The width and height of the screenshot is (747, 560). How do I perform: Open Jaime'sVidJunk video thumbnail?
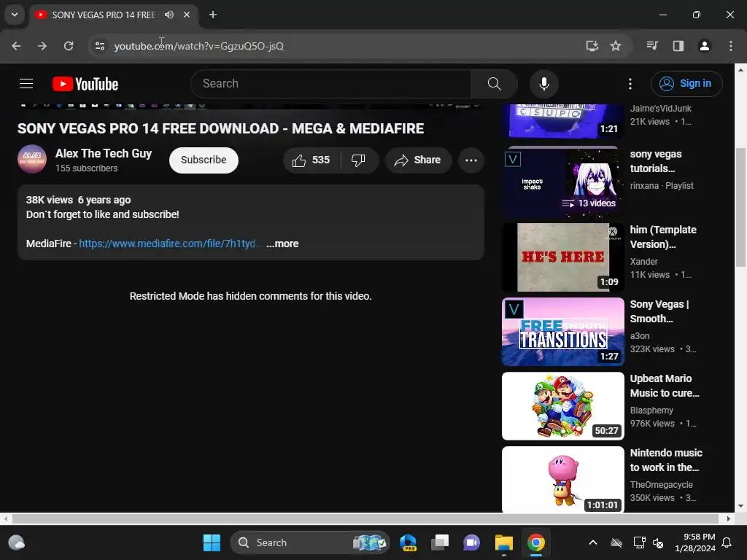coord(562,122)
